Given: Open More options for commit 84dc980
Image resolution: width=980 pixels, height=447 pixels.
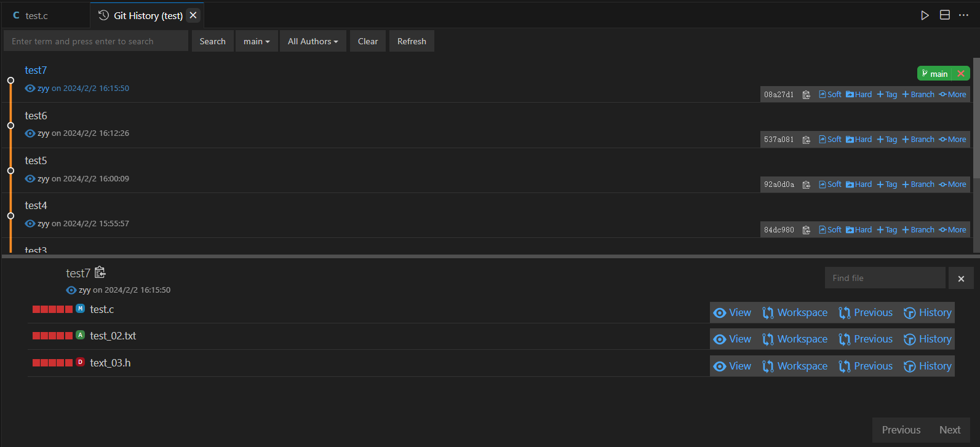Looking at the screenshot, I should 952,230.
